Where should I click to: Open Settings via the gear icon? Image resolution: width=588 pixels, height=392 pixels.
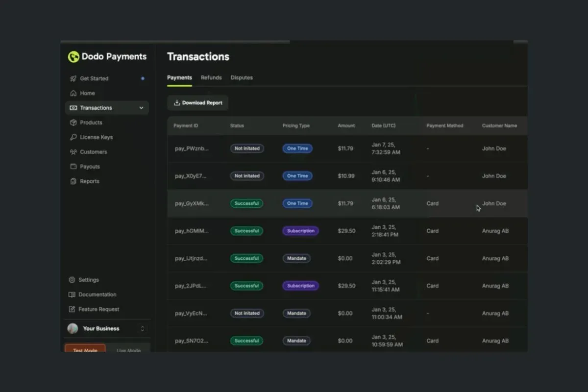72,280
